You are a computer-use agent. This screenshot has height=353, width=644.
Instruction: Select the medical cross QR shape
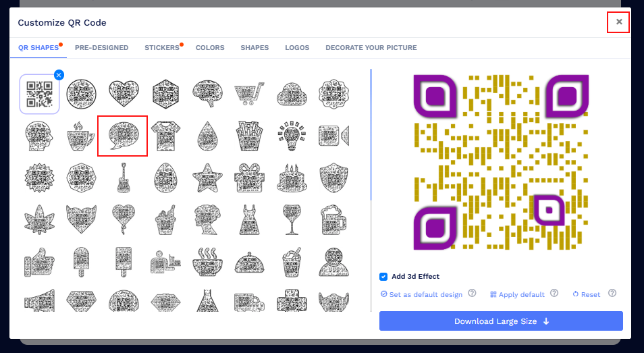292,300
